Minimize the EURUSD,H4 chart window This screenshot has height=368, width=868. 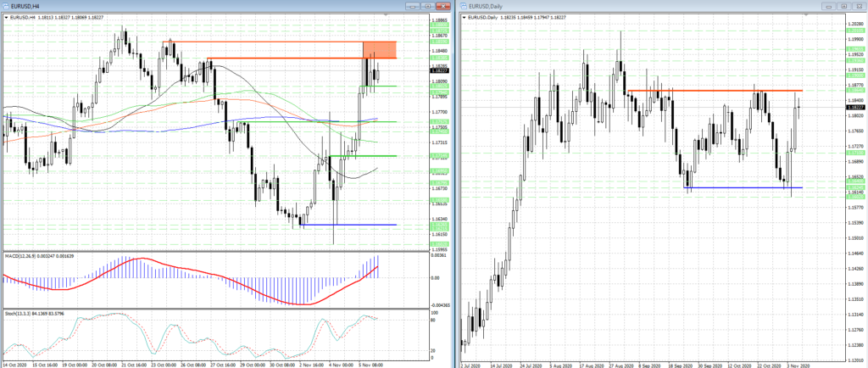[x=413, y=6]
